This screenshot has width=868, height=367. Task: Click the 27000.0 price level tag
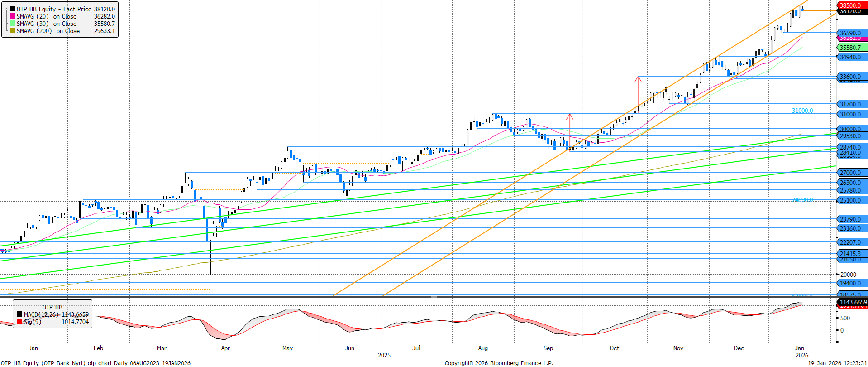pos(852,173)
